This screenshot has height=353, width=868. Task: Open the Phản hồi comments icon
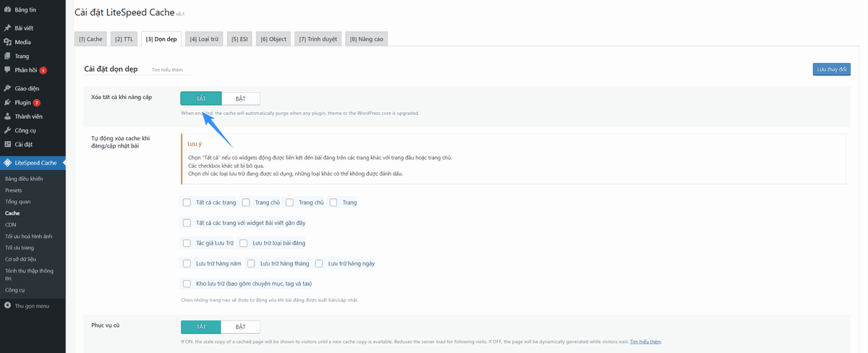click(x=7, y=70)
